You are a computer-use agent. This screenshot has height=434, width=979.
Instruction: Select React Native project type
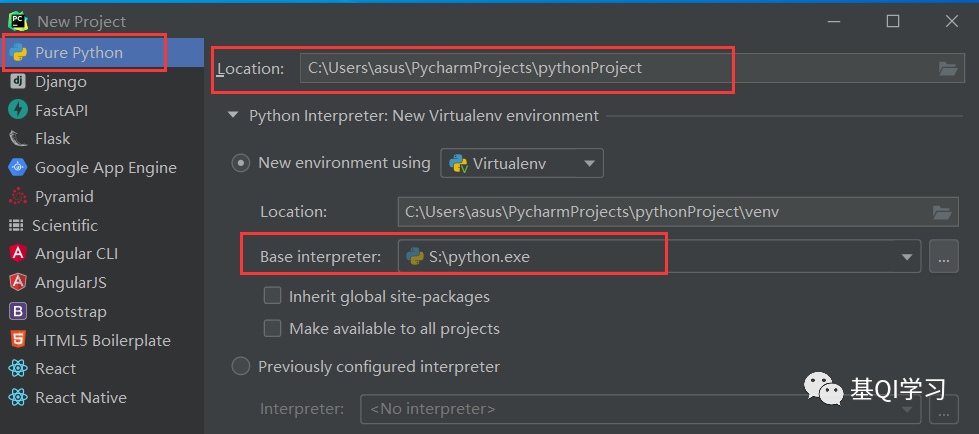click(x=102, y=397)
